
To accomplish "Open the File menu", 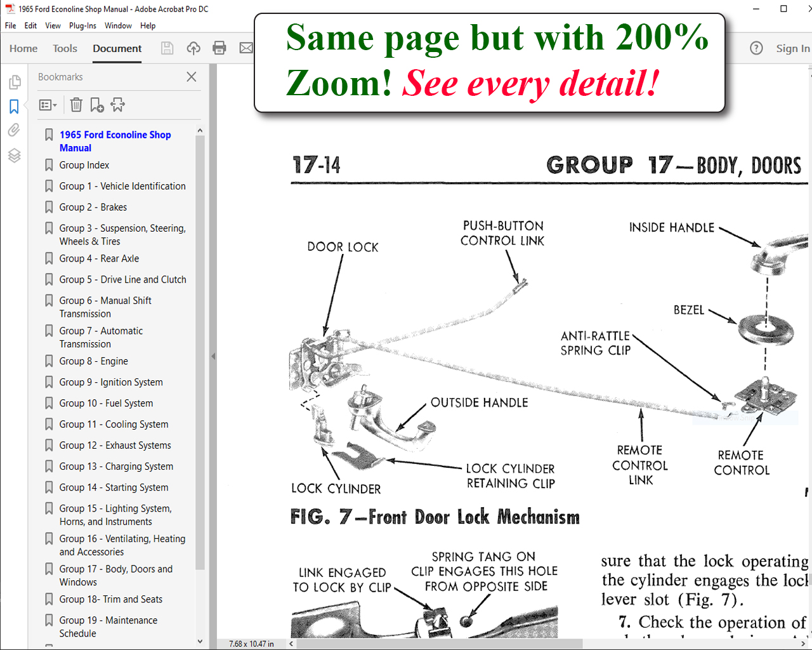I will pyautogui.click(x=11, y=26).
